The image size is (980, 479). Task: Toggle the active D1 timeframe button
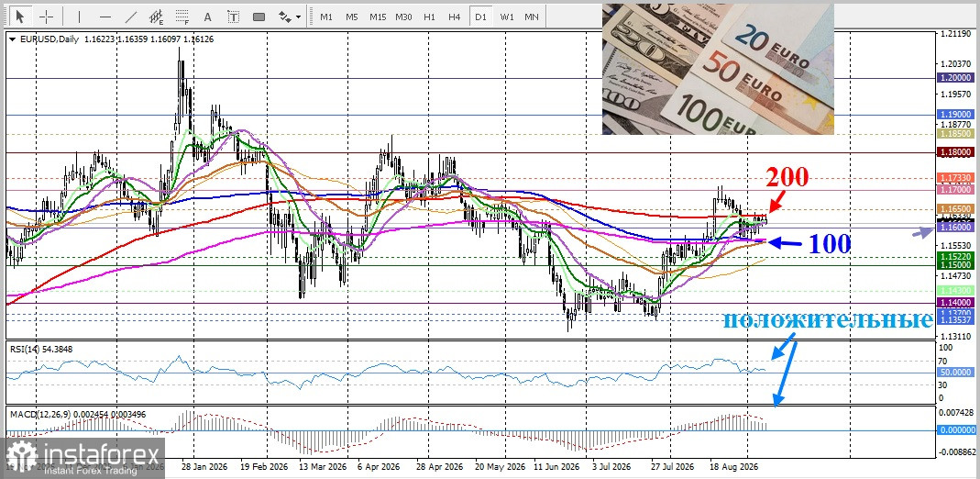point(480,17)
